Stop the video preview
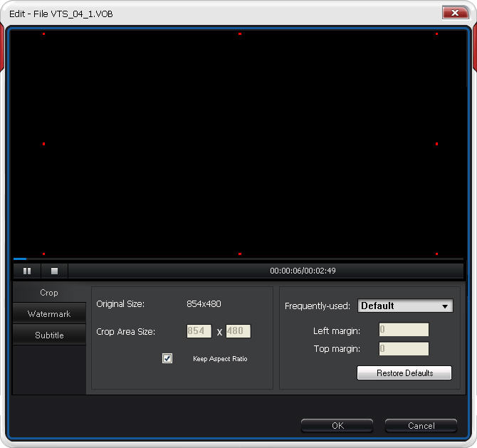The width and height of the screenshot is (477, 448). pos(54,271)
